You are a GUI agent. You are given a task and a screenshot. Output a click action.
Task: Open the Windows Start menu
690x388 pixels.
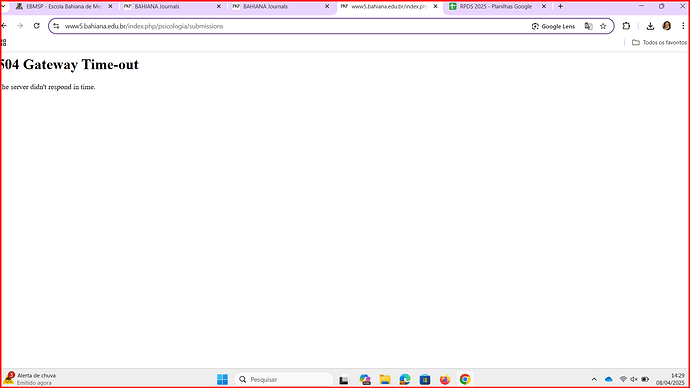[223, 379]
